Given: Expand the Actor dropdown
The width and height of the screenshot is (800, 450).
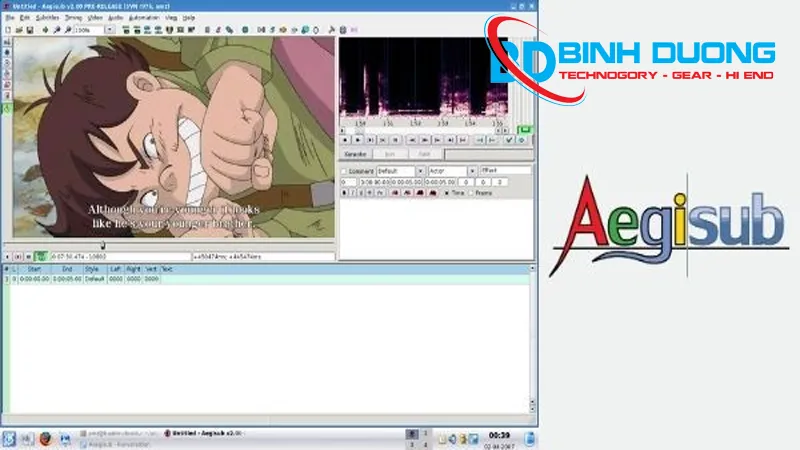Looking at the screenshot, I should (x=472, y=171).
